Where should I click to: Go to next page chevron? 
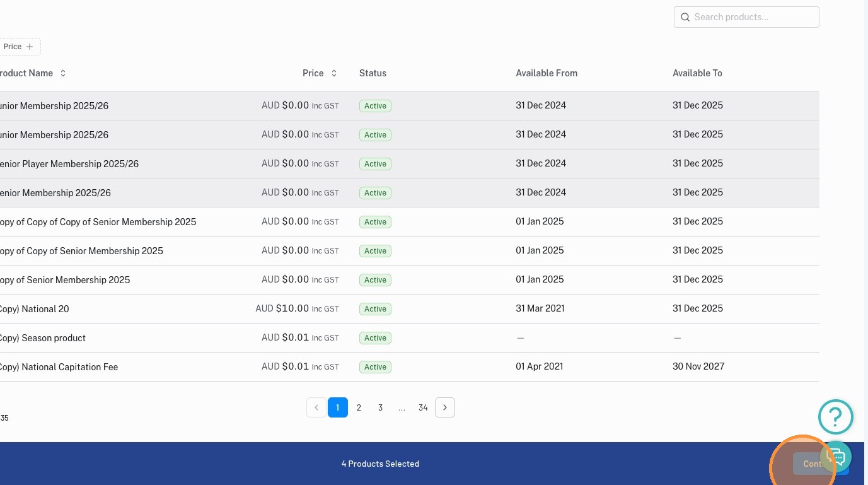click(445, 407)
